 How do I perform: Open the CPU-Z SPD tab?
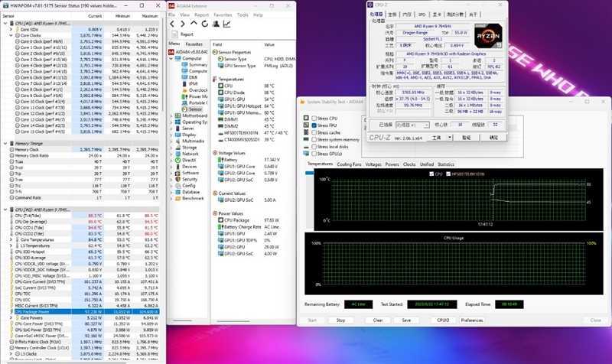[422, 15]
